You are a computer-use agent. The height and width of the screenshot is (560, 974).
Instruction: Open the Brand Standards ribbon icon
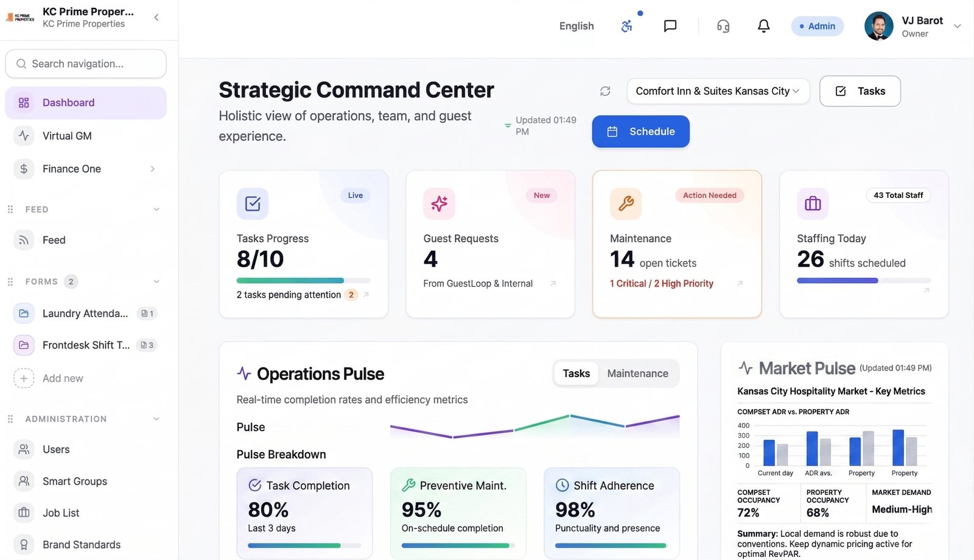(x=24, y=544)
